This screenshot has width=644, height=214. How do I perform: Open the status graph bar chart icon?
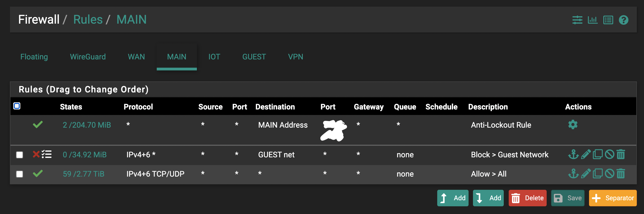[592, 20]
